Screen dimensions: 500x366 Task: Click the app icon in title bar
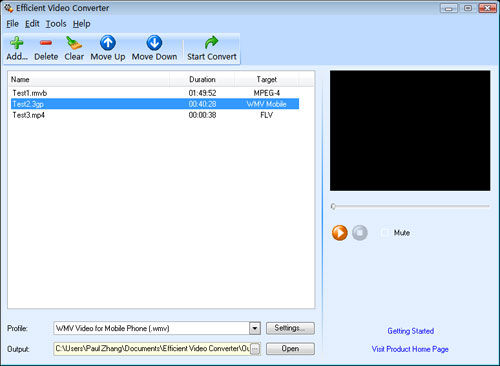coord(9,8)
